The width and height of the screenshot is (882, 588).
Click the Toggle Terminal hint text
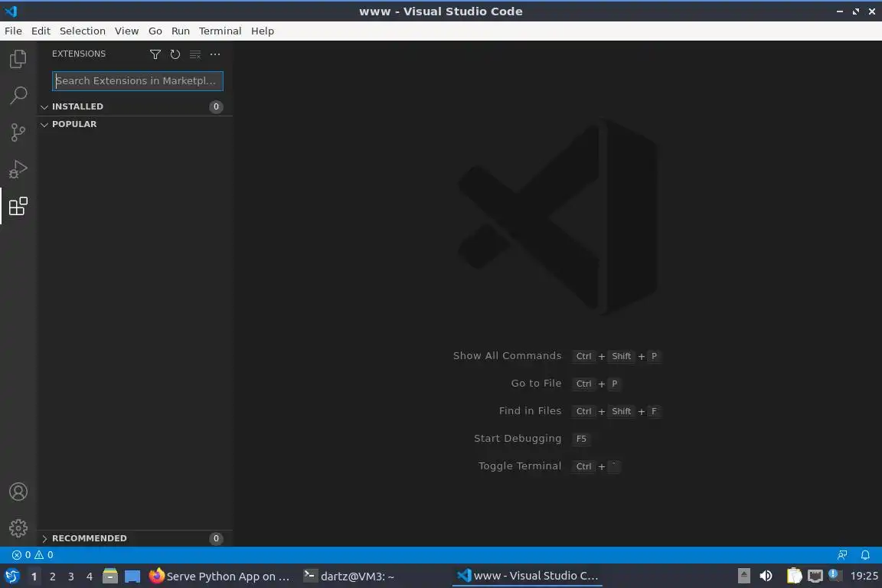click(520, 466)
